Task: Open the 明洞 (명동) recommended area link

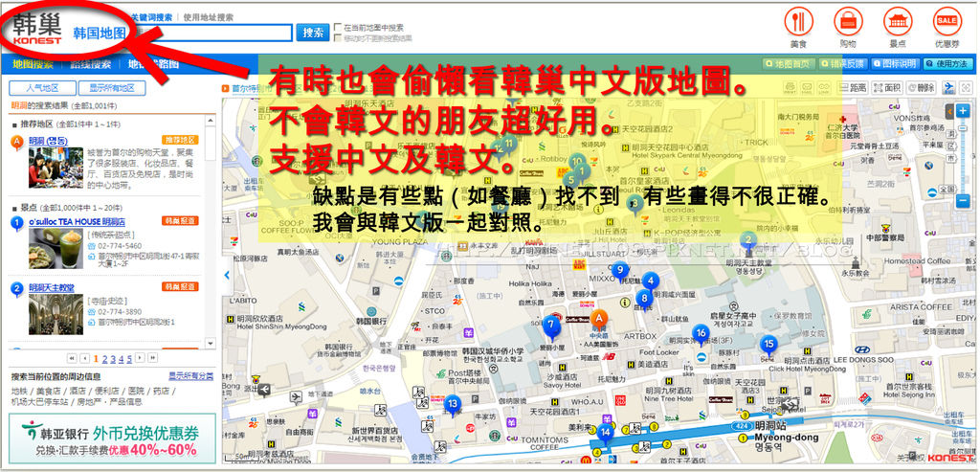Action: point(48,140)
